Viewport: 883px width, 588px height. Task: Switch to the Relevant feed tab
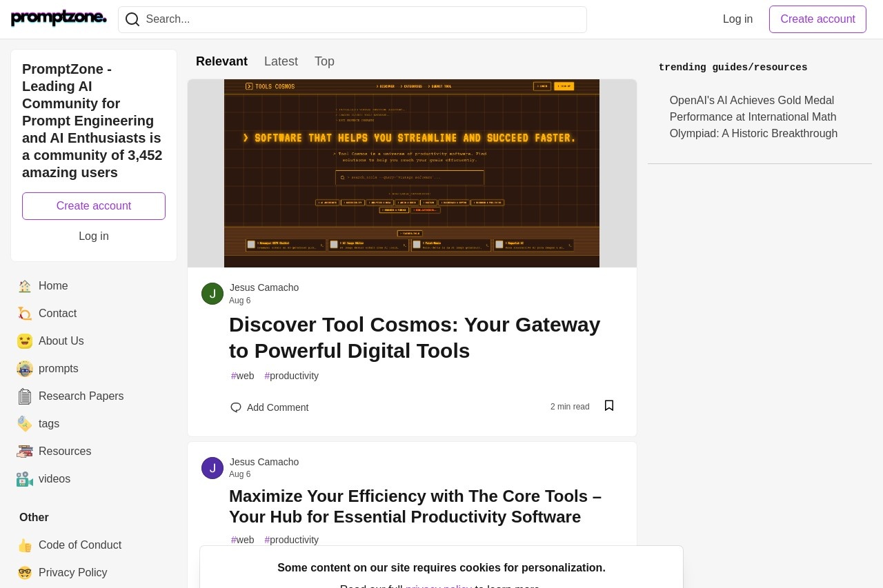point(221,61)
